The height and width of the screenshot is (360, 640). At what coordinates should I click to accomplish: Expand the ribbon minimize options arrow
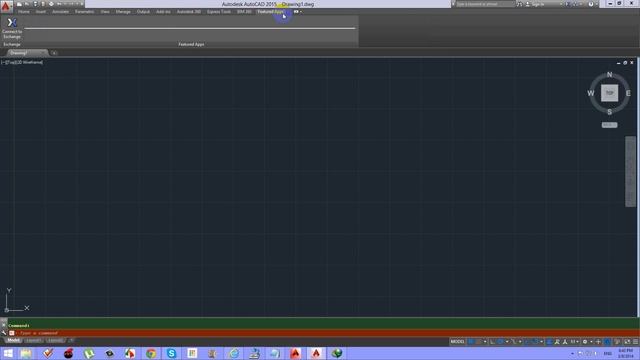coord(301,12)
